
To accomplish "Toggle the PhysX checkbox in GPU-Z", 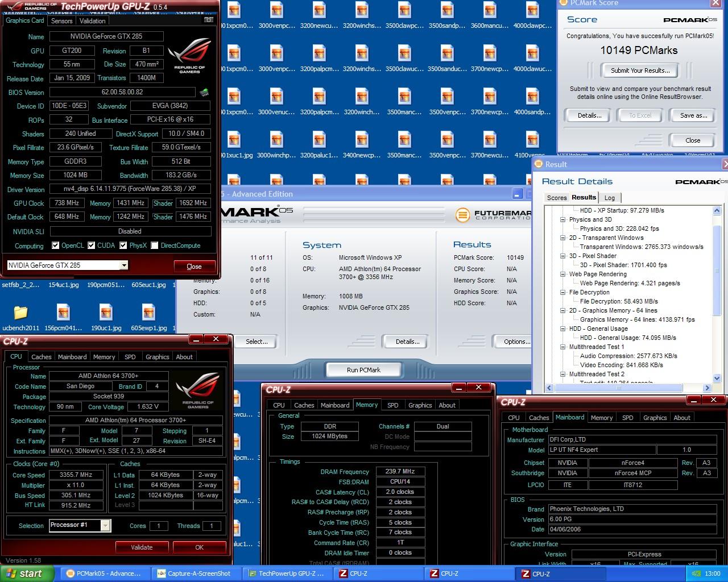I will click(123, 246).
